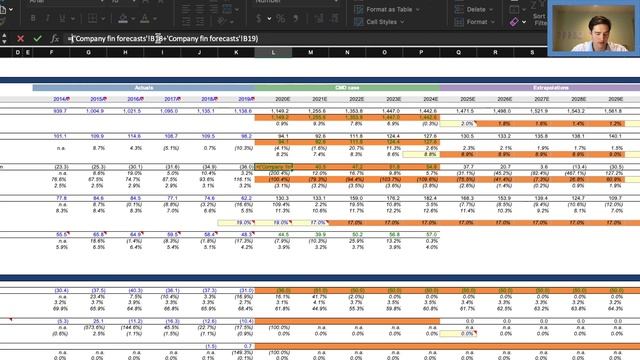Apply Currency dollar format
Viewport: 640px width, 360px height.
click(x=258, y=18)
